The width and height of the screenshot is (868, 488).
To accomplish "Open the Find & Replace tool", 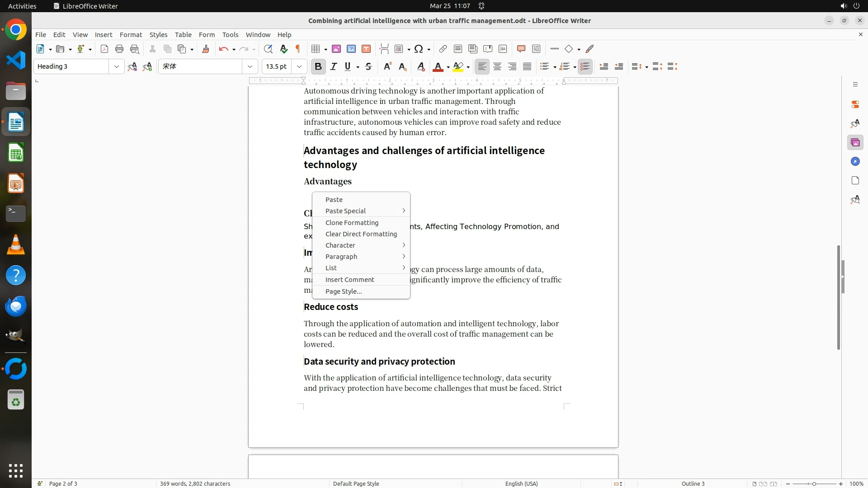I will (268, 49).
